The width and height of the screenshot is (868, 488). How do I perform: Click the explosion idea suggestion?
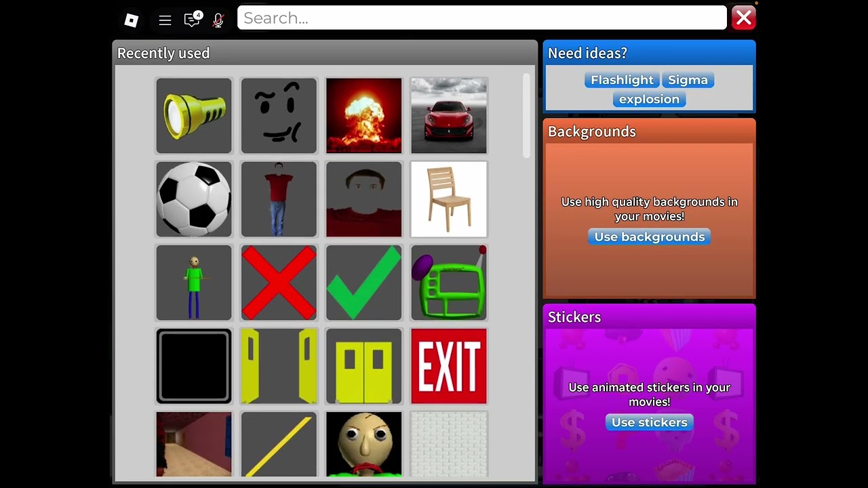pos(649,99)
